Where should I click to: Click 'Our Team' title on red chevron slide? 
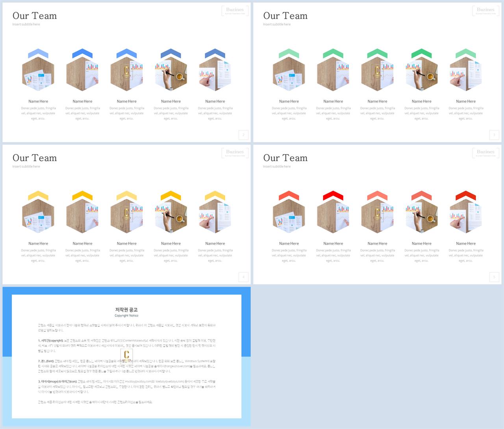click(x=285, y=158)
